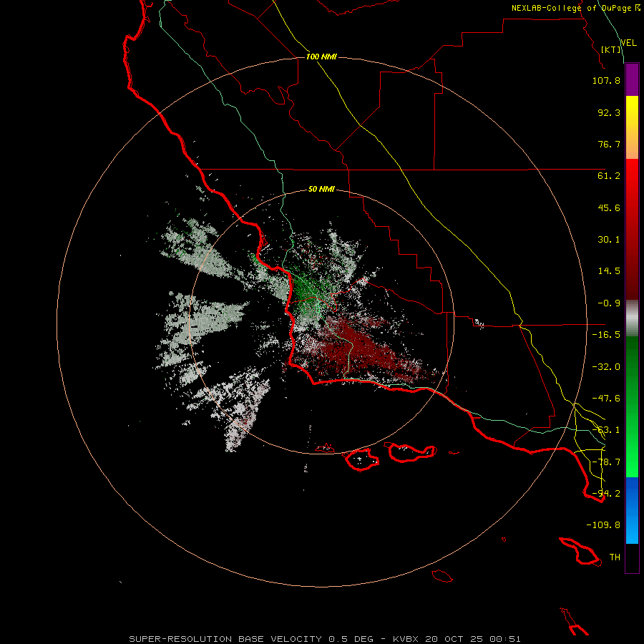This screenshot has width=644, height=644.
Task: Click the 61.2 legend value
Action: [x=609, y=176]
